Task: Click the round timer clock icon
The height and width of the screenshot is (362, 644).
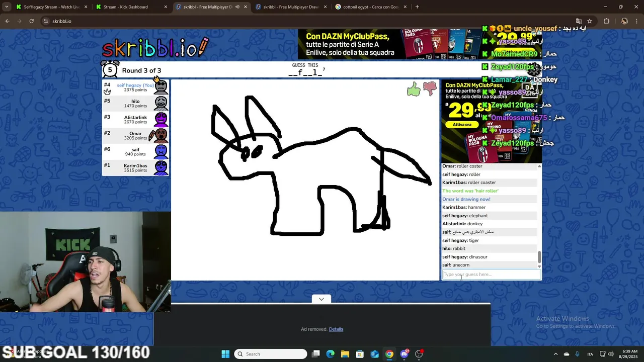Action: [x=110, y=70]
